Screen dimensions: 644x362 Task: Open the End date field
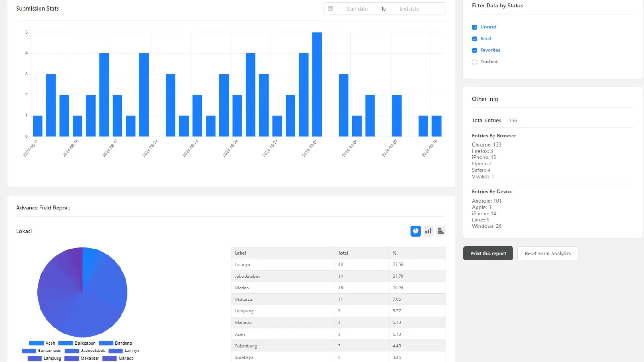409,9
